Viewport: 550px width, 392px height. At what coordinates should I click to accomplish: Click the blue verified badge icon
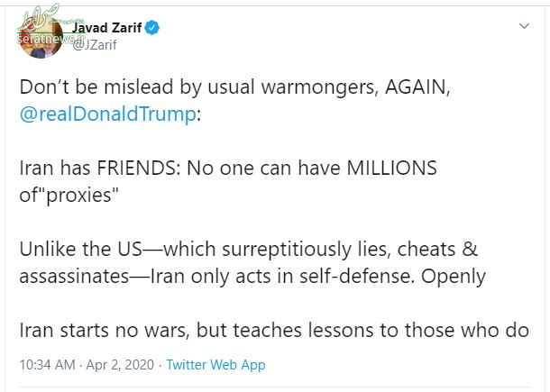point(151,28)
